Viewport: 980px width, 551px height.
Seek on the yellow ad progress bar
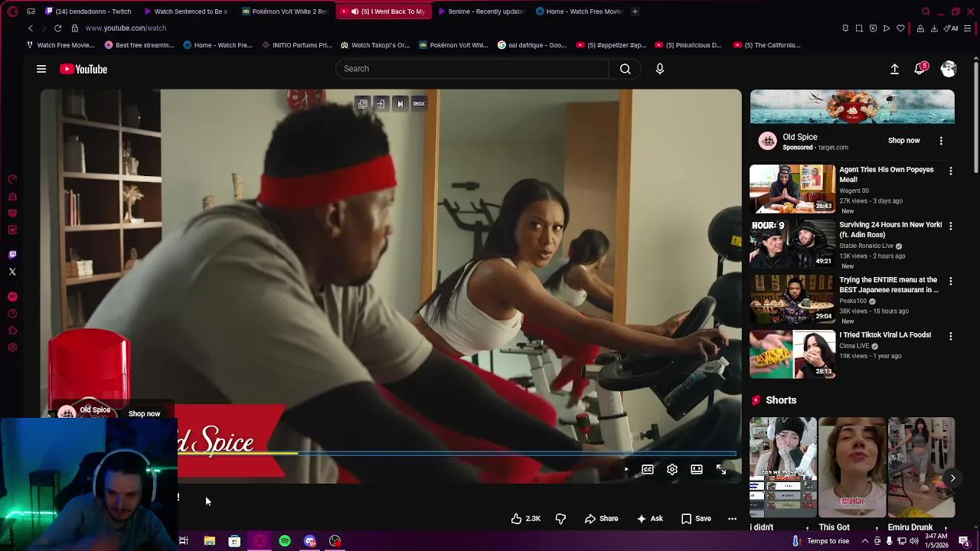point(457,453)
